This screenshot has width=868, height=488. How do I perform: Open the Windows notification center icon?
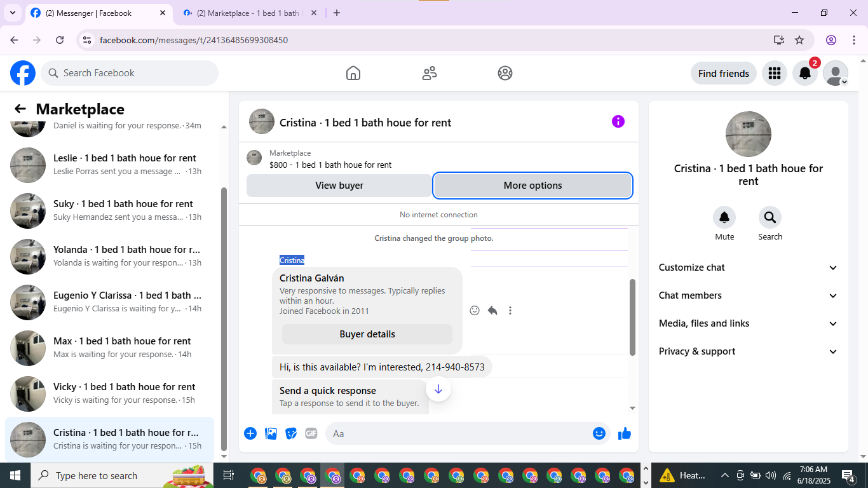click(x=848, y=475)
